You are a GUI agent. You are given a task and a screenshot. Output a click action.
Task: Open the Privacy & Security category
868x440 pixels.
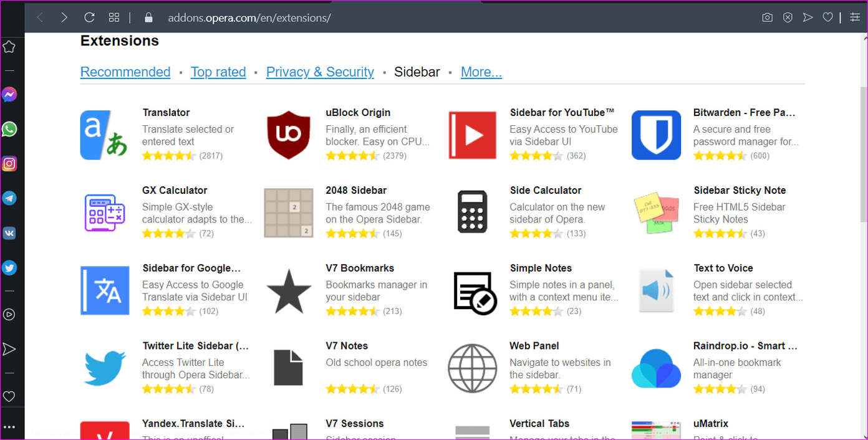pos(320,72)
